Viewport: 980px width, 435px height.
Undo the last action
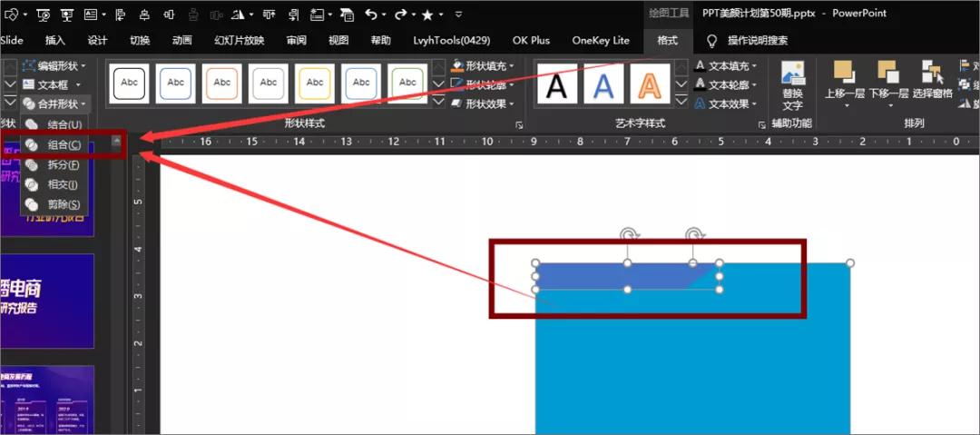pos(371,13)
